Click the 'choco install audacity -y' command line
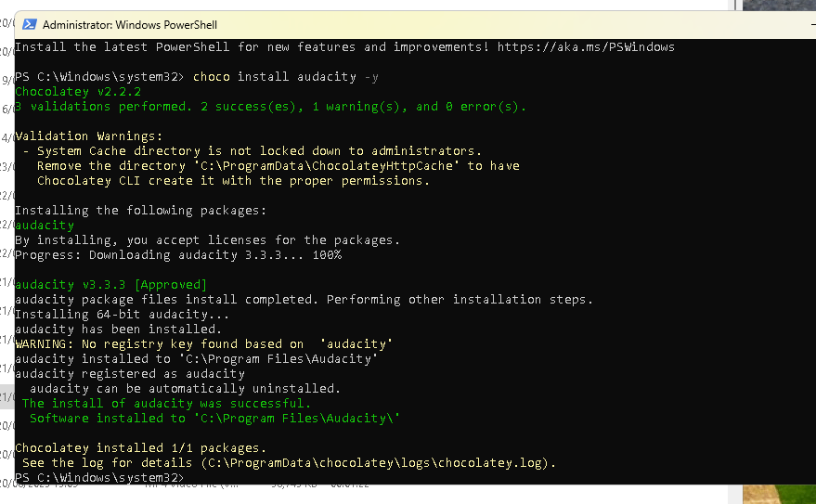The width and height of the screenshot is (816, 504). 286,77
